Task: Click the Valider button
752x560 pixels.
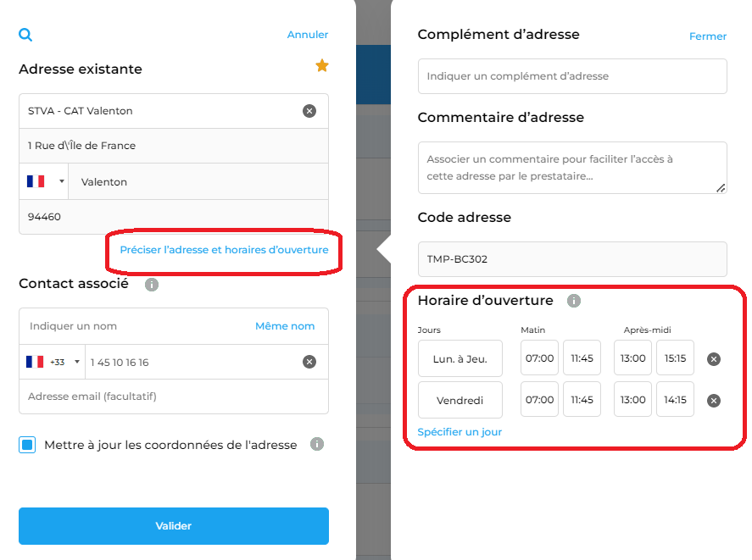Action: pos(174,526)
